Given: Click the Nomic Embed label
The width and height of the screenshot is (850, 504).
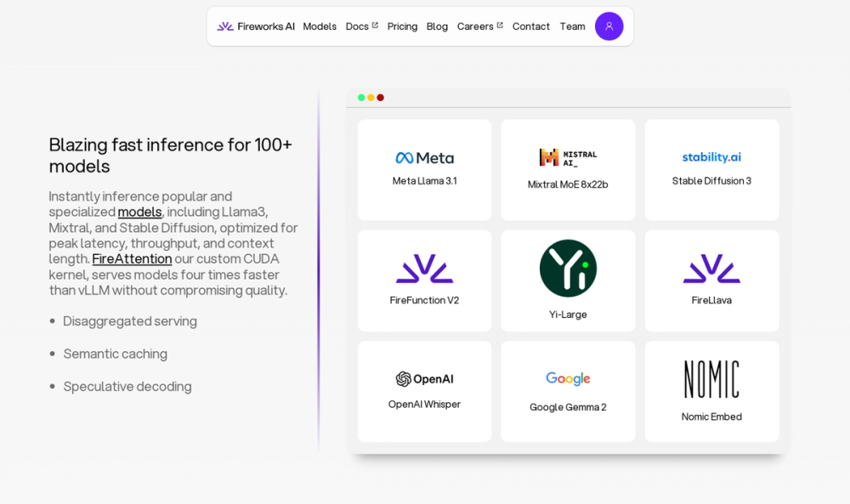Looking at the screenshot, I should click(x=711, y=416).
